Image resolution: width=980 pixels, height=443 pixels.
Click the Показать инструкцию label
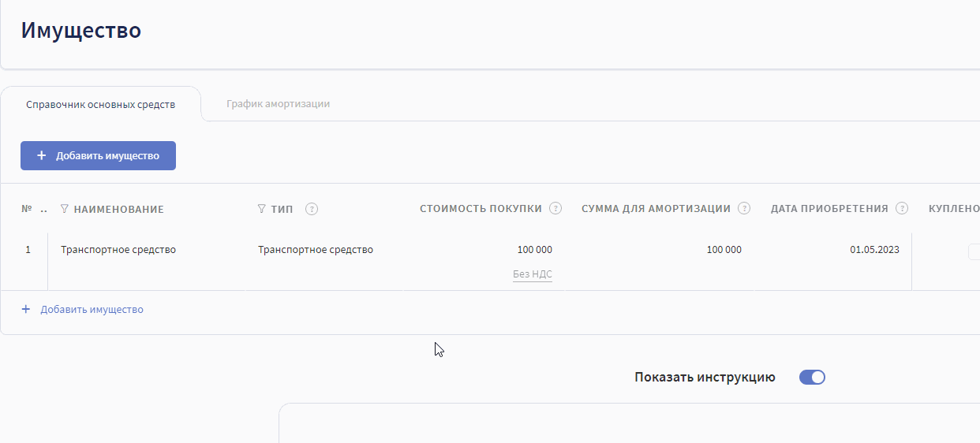tap(705, 378)
